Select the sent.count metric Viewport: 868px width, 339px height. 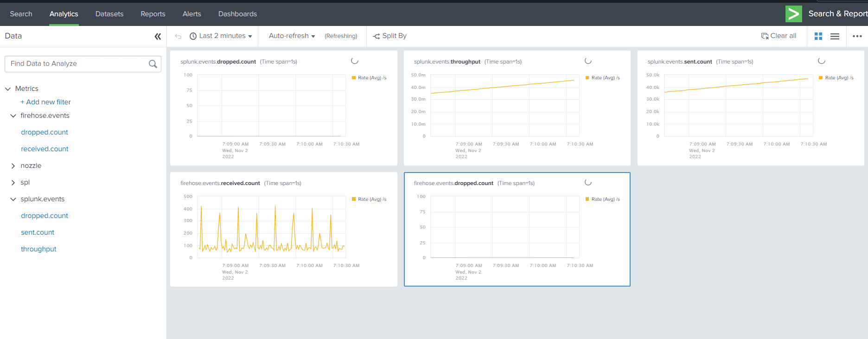[x=38, y=232]
